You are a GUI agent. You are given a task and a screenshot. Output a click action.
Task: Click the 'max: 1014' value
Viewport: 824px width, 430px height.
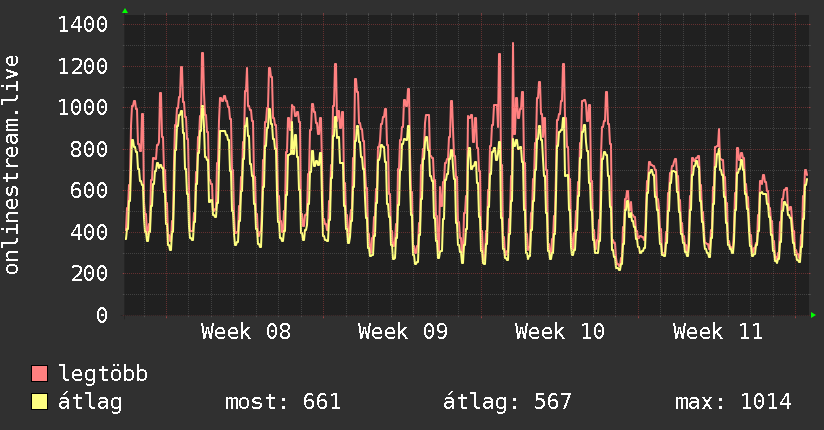point(733,402)
